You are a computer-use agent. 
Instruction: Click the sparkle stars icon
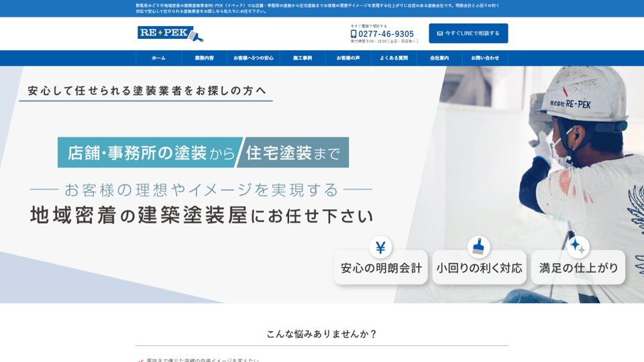pos(577,247)
